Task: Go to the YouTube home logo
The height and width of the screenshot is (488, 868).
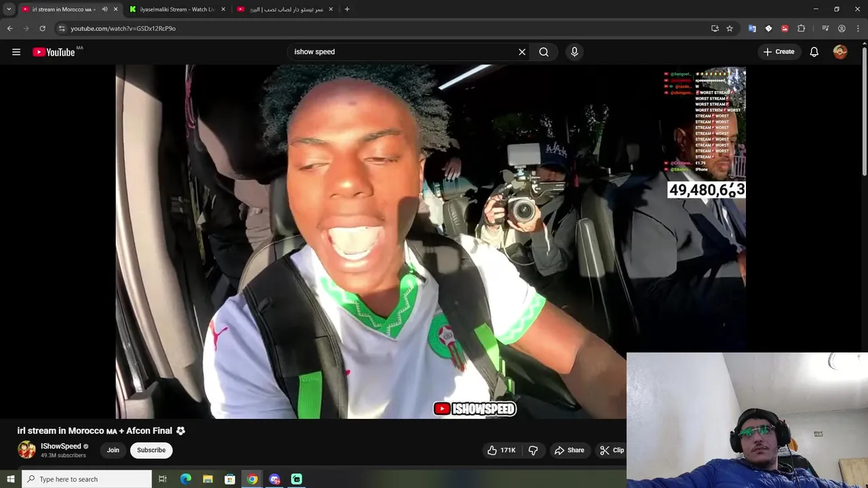Action: point(54,52)
